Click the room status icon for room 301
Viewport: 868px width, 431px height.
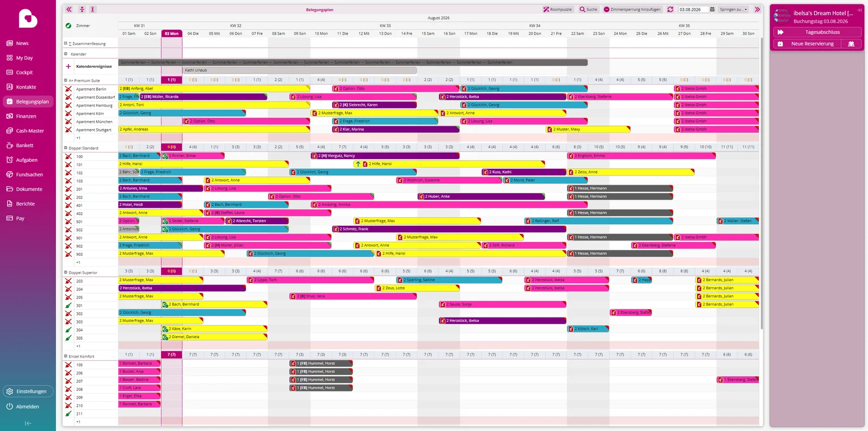[68, 306]
